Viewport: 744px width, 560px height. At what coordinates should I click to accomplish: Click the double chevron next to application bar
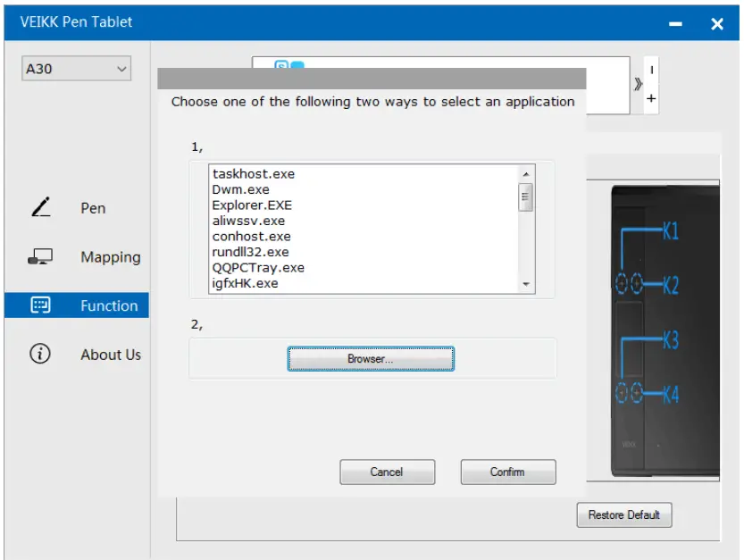(639, 85)
